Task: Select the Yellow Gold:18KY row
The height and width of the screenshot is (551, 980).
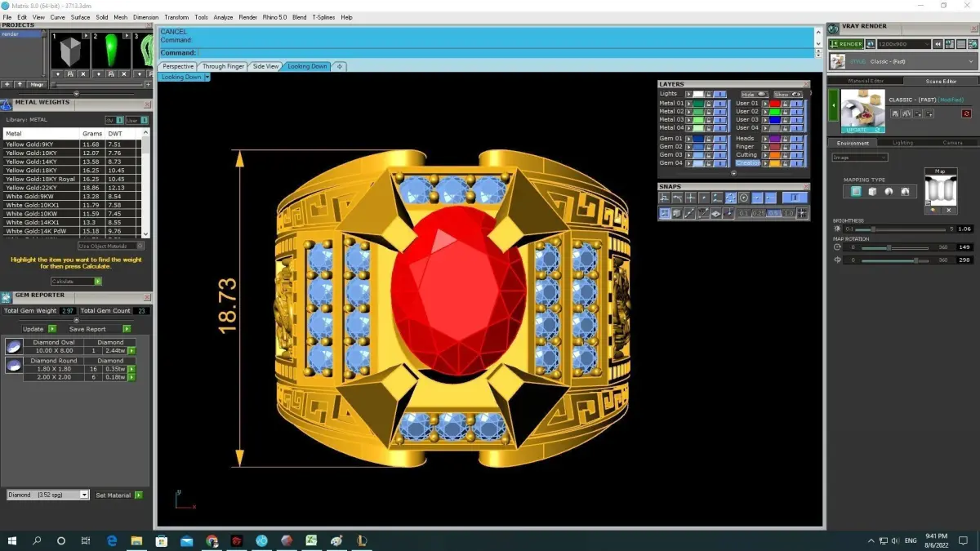Action: (72, 171)
